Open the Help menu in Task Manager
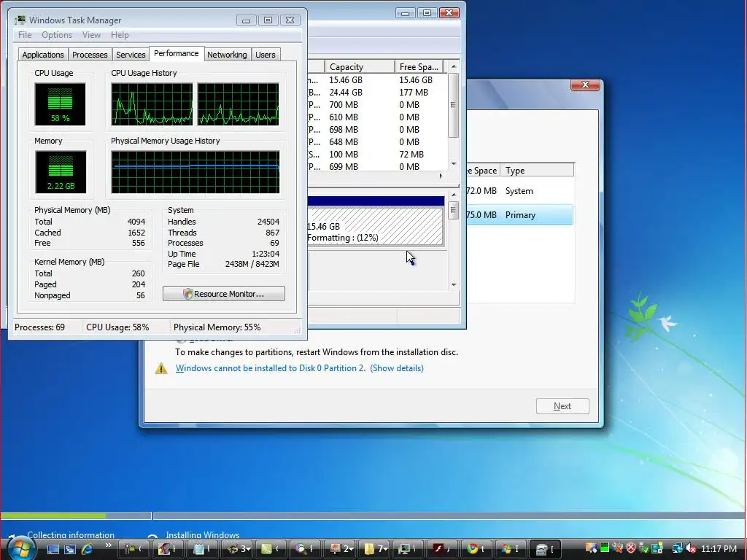 tap(120, 35)
